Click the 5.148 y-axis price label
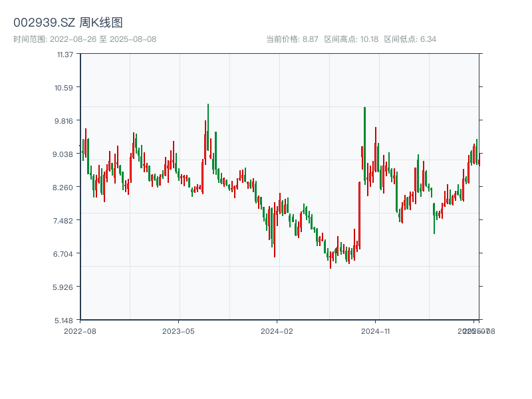 (x=65, y=321)
